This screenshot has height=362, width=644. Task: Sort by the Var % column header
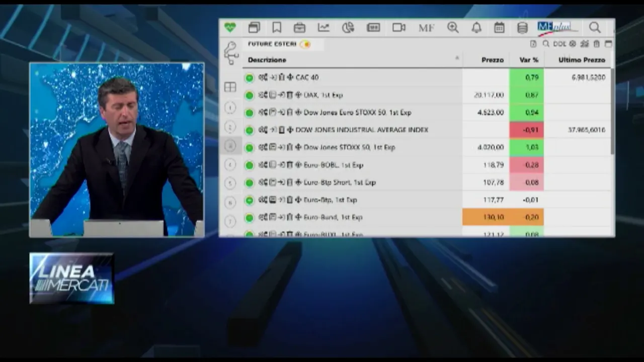529,60
